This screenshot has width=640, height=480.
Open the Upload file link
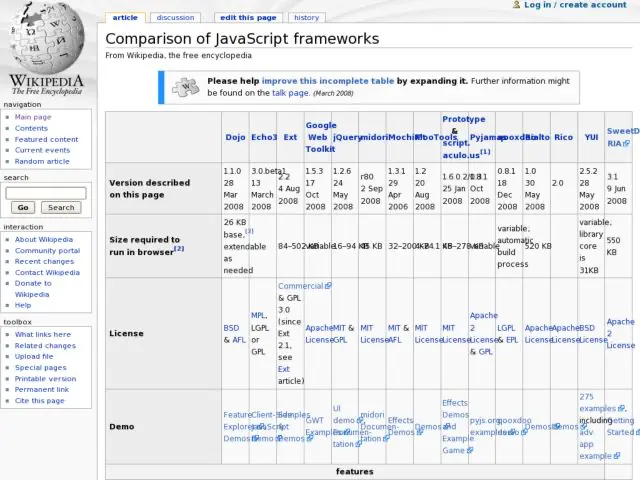(x=34, y=356)
